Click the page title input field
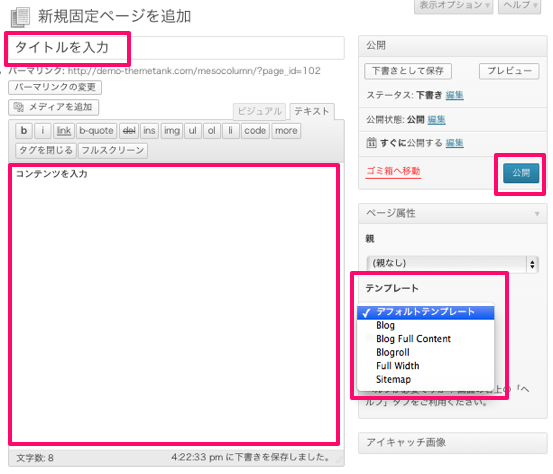 click(176, 48)
